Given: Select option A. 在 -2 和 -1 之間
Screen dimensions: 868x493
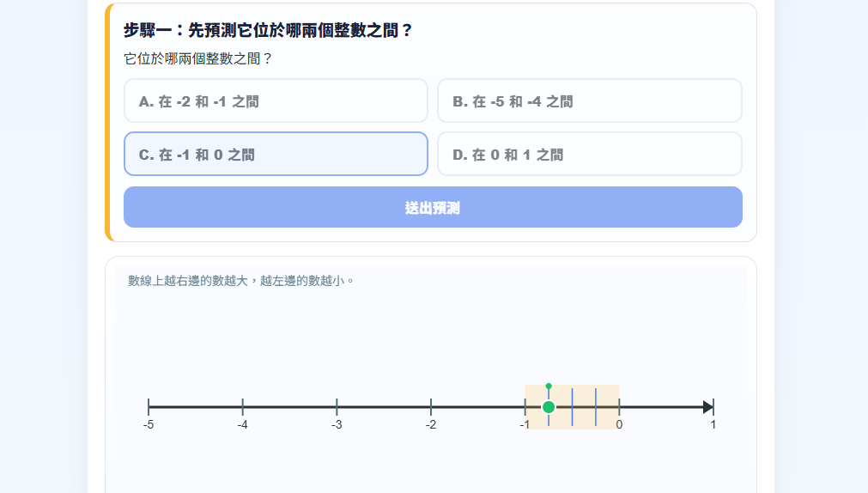Looking at the screenshot, I should pyautogui.click(x=276, y=100).
